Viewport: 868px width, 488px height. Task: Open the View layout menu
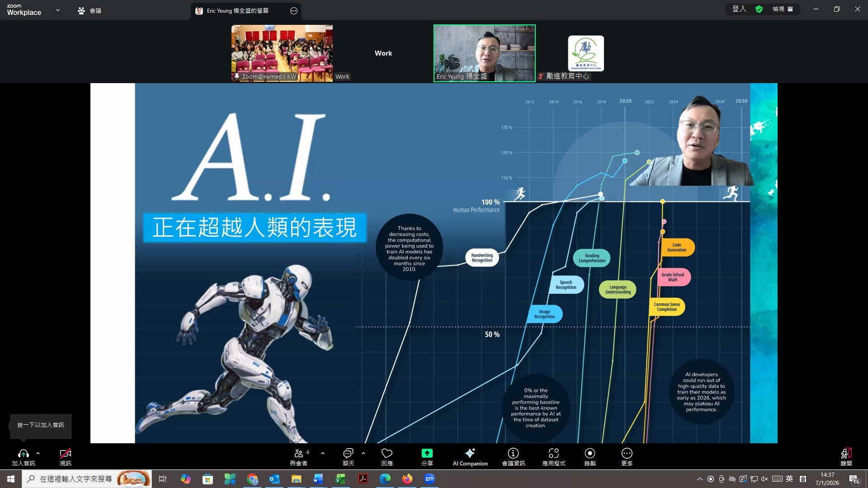click(783, 9)
